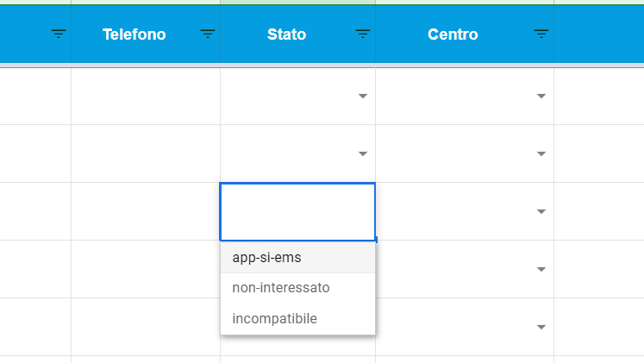Click the selected Stato cell input
This screenshot has height=363, width=644.
[297, 212]
